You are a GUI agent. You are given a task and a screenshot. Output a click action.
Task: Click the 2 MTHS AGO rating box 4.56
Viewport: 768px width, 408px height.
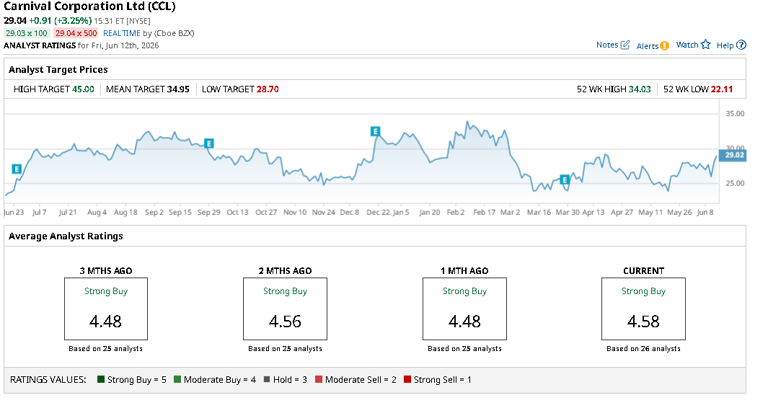[285, 309]
